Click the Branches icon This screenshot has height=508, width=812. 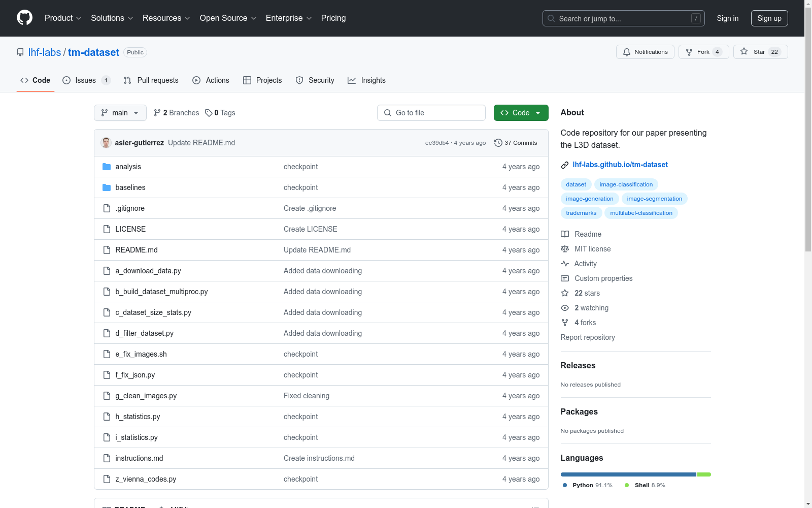(157, 113)
